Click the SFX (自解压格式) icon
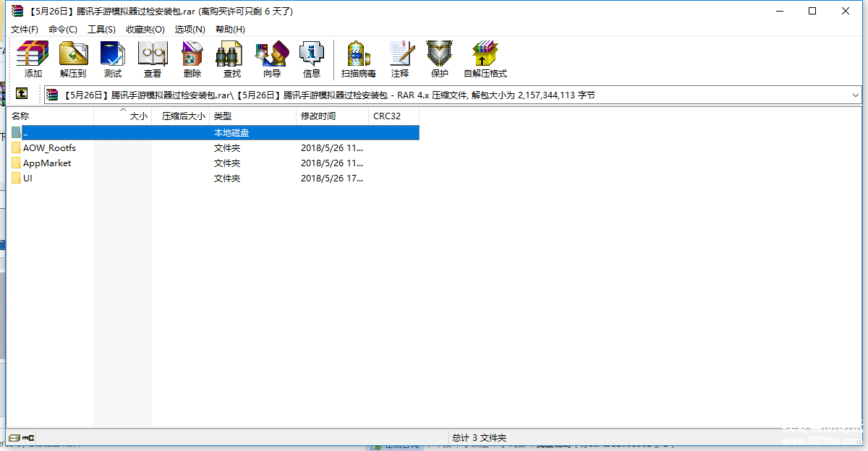This screenshot has width=868, height=451. [485, 59]
